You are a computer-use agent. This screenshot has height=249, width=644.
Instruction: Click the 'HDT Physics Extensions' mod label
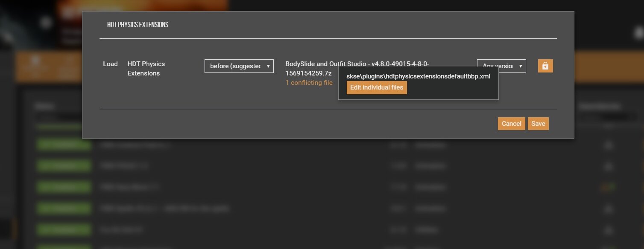(x=146, y=69)
